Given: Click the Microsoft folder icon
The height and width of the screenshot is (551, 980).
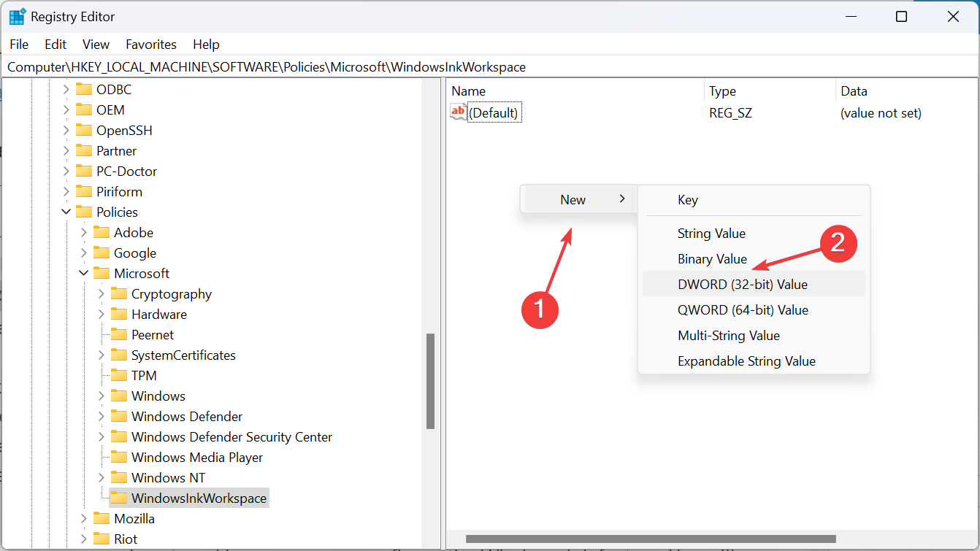Looking at the screenshot, I should [102, 274].
